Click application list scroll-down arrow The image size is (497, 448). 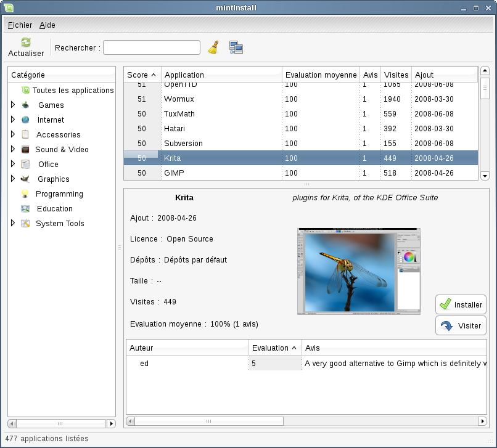point(485,176)
